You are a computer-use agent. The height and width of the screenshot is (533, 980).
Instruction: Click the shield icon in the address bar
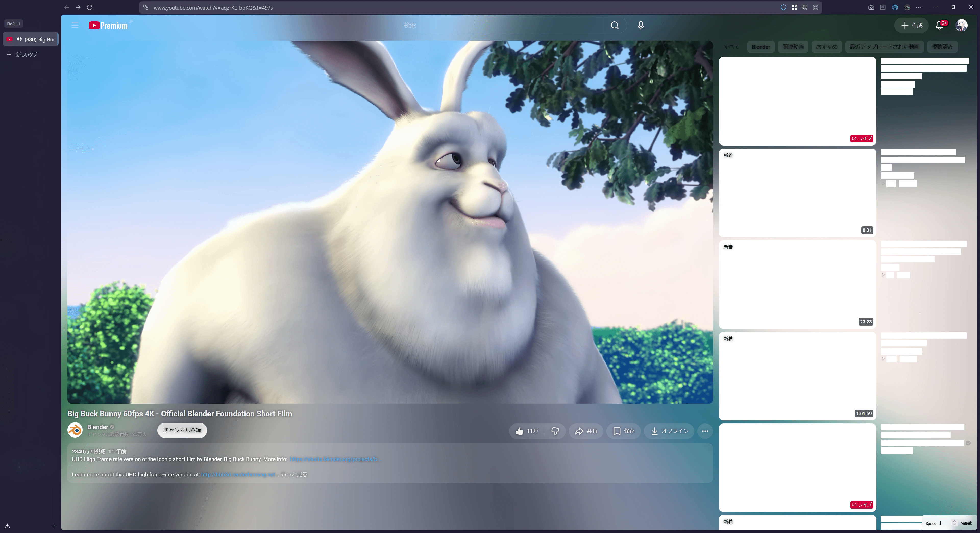coord(783,7)
